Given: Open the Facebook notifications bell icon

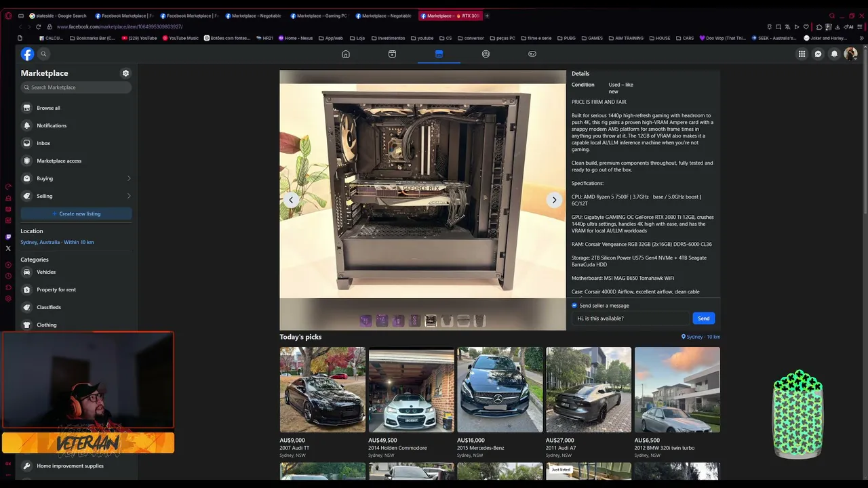Looking at the screenshot, I should (x=834, y=54).
